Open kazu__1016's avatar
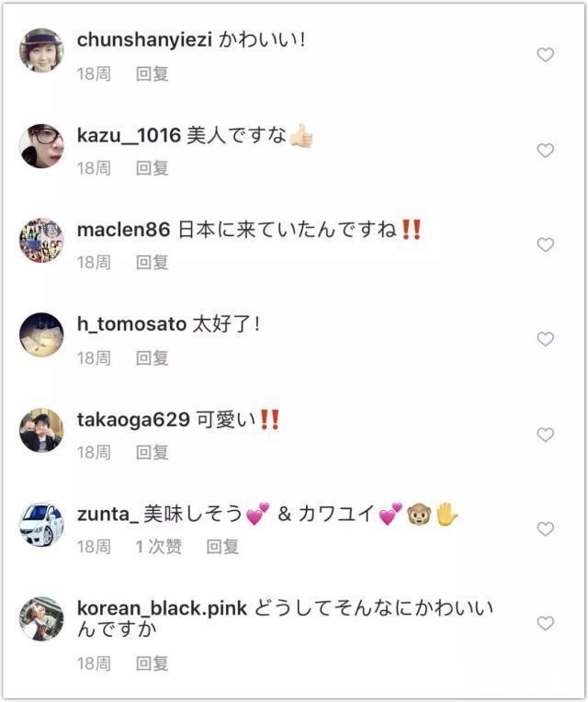This screenshot has height=702, width=588. coord(41,145)
